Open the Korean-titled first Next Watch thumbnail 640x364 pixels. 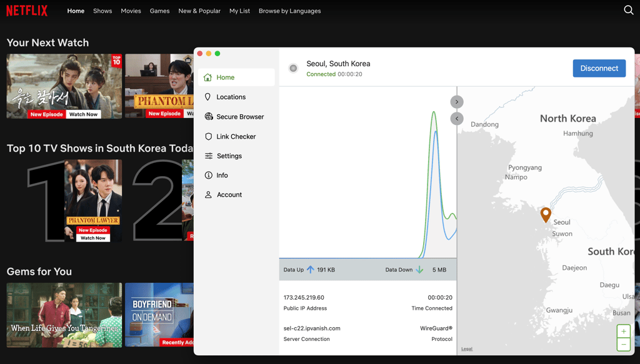64,86
